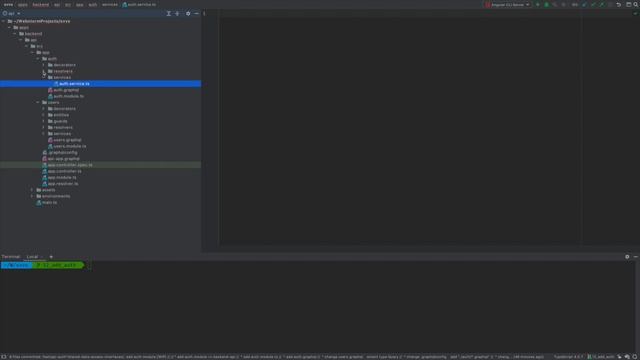
Task: Open Project panel gear options
Action: [x=188, y=13]
